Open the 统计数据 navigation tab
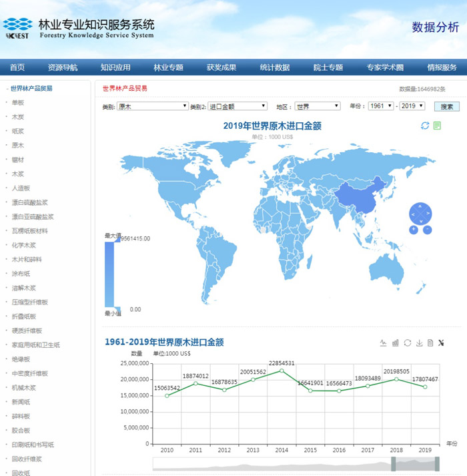Viewport: 467px width, 476px height. pyautogui.click(x=275, y=67)
